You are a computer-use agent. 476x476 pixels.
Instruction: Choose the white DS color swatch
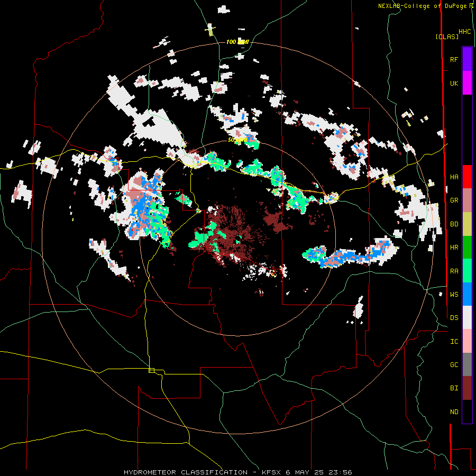tap(467, 317)
